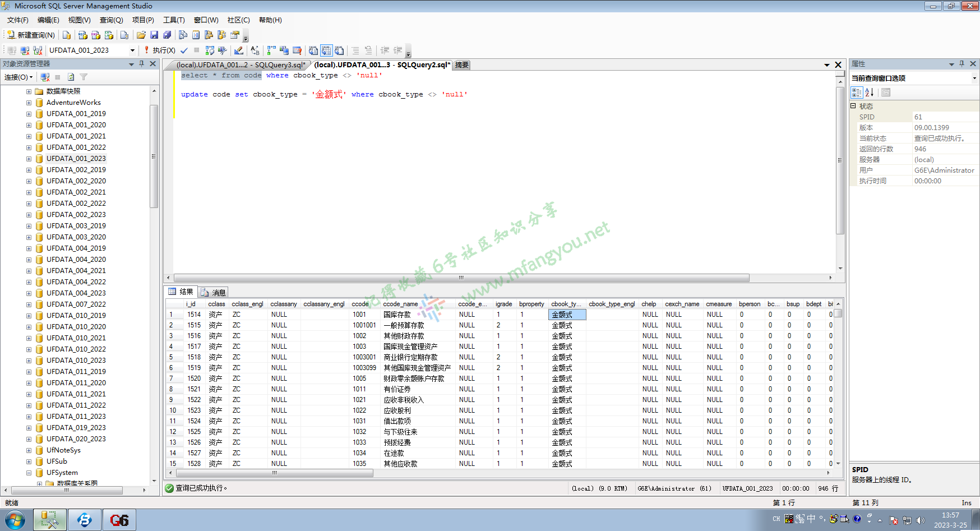Open the Template Explorer icon
This screenshot has width=980, height=531.
tap(222, 35)
